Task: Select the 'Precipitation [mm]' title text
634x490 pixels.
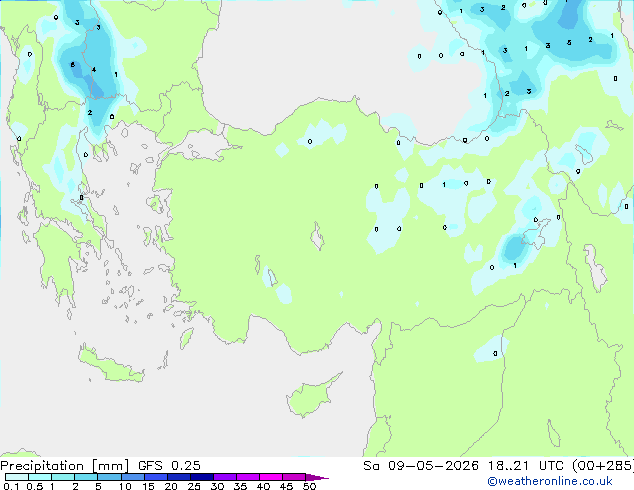Action: click(65, 466)
